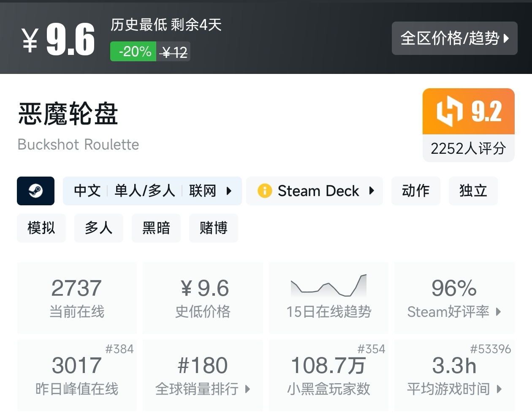Select the 动作 tag
This screenshot has width=532, height=414.
(x=416, y=191)
